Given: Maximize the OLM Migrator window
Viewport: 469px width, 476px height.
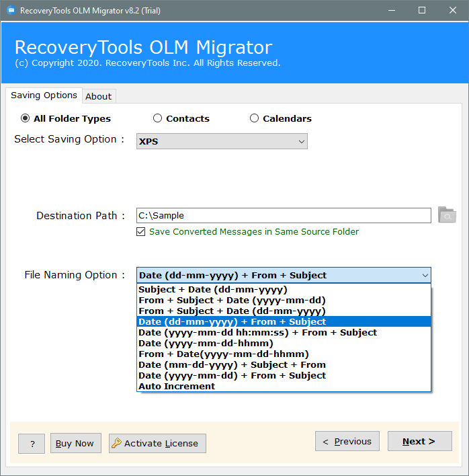Looking at the screenshot, I should 422,10.
